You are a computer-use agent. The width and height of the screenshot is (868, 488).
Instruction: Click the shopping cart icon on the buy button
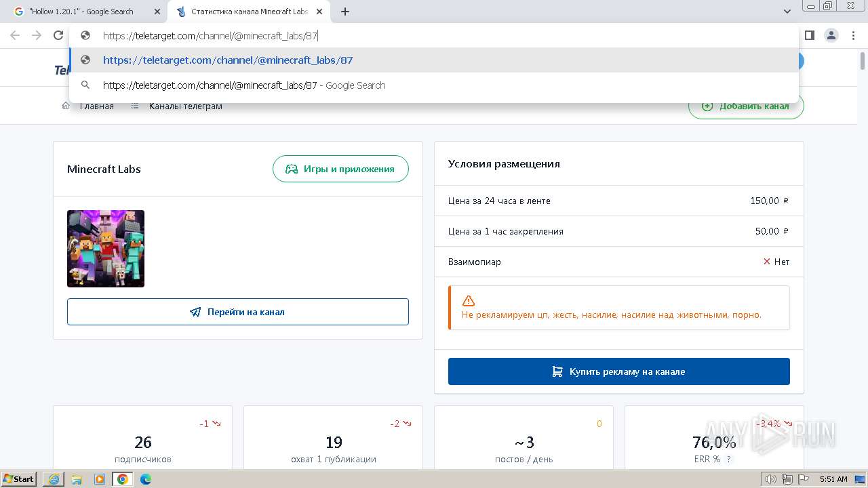[557, 371]
